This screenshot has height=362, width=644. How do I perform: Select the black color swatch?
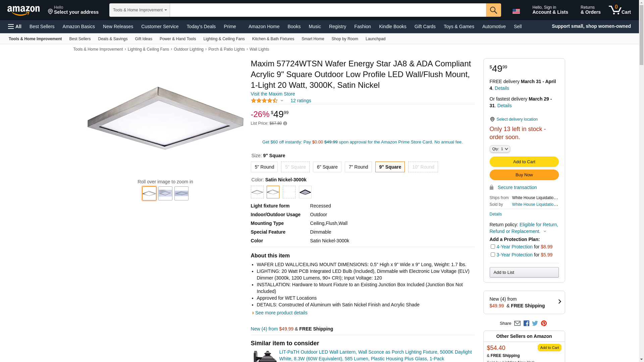tap(305, 192)
